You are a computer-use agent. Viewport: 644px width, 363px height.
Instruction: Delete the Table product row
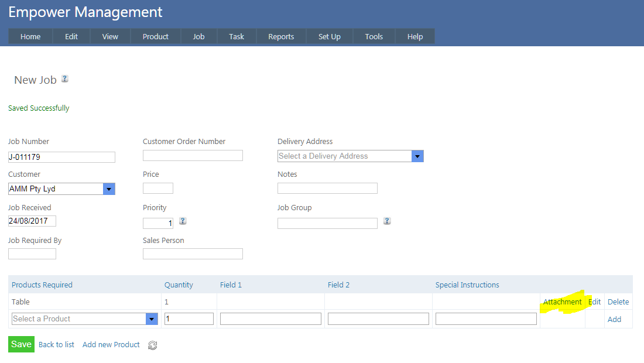click(x=618, y=302)
